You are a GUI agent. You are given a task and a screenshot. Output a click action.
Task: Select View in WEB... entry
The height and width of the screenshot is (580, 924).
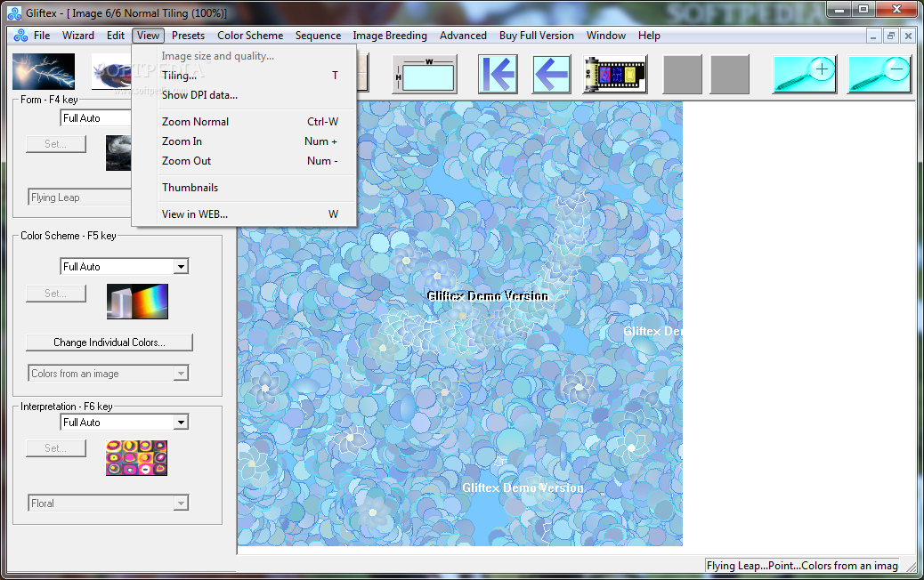(x=244, y=214)
